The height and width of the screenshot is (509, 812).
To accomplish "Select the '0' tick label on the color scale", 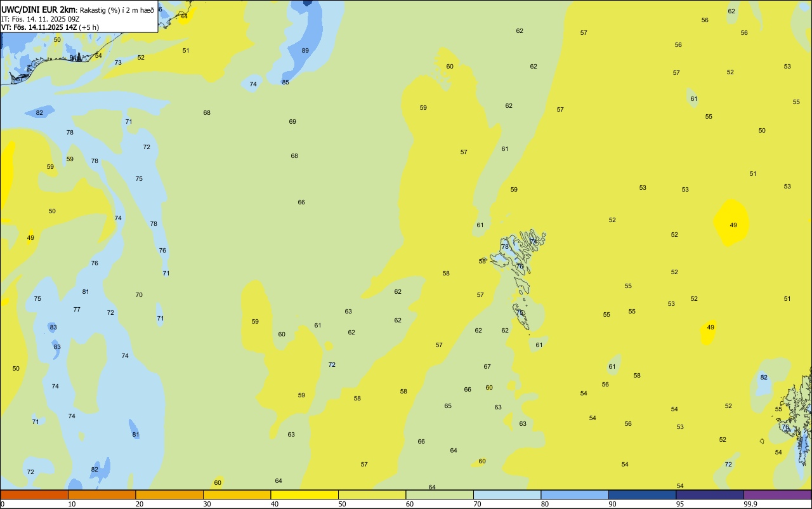I will (3, 504).
